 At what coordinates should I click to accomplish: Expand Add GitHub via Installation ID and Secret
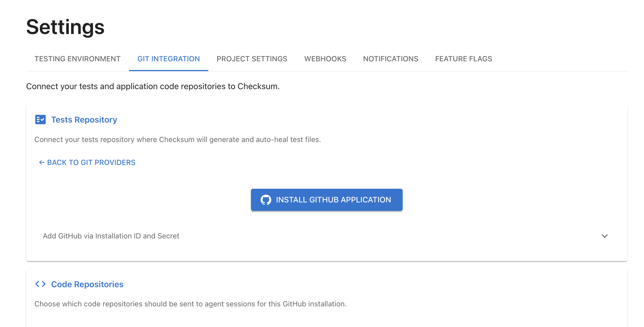point(111,236)
